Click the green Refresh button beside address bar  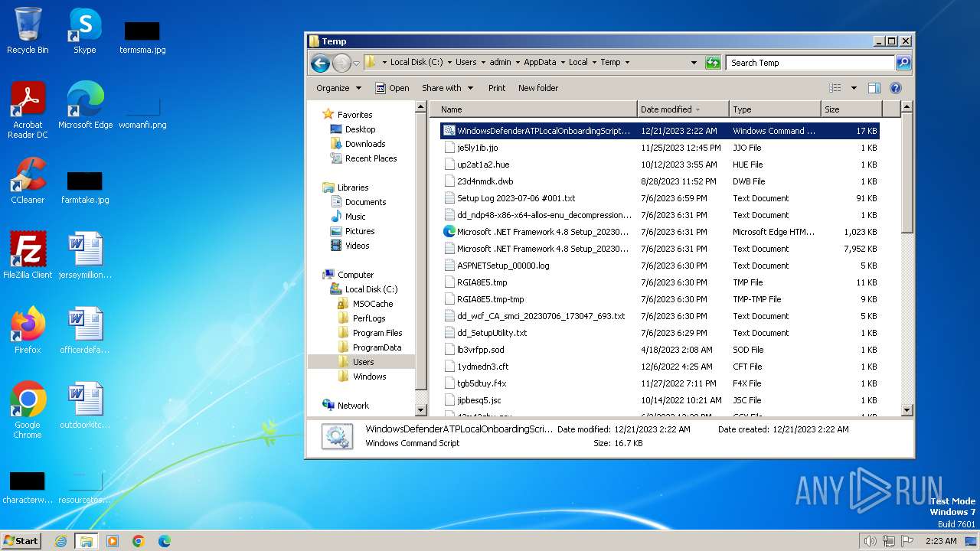pos(713,63)
